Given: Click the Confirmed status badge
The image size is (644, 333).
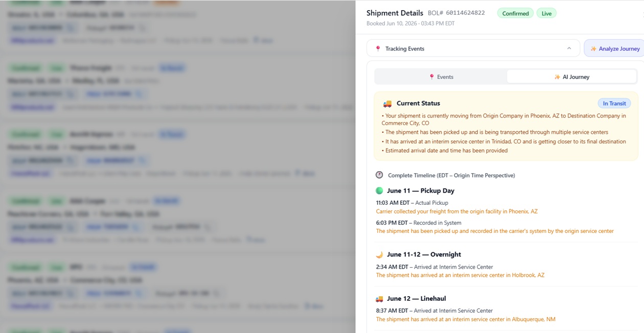Looking at the screenshot, I should pos(515,13).
